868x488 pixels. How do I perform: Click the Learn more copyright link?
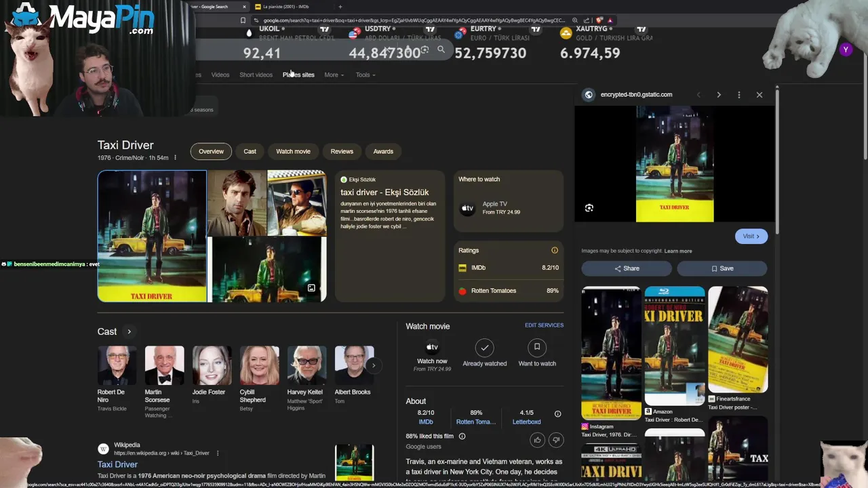(x=678, y=251)
